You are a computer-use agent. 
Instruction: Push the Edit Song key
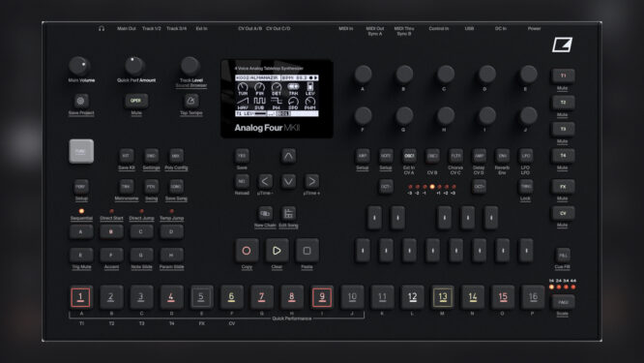[289, 213]
